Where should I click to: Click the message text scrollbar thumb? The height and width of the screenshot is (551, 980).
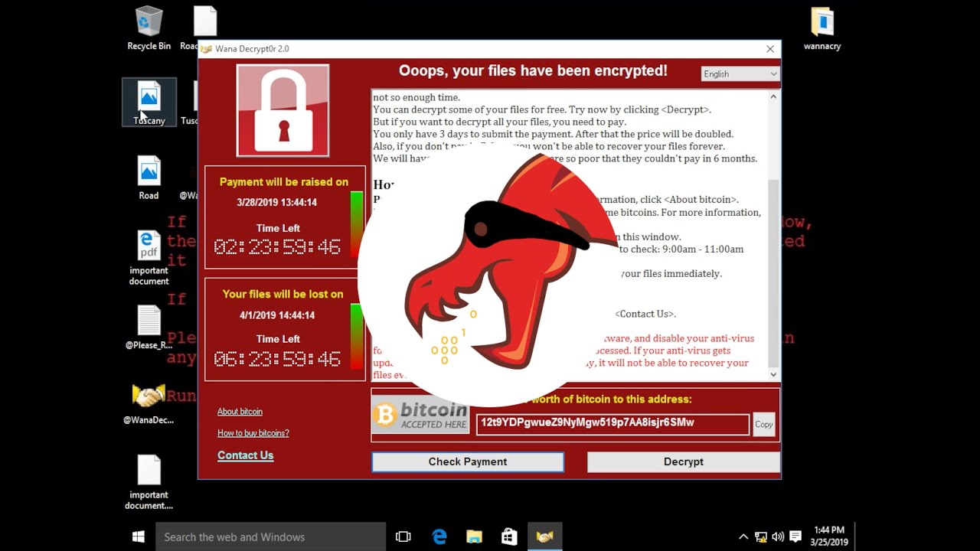(x=773, y=273)
